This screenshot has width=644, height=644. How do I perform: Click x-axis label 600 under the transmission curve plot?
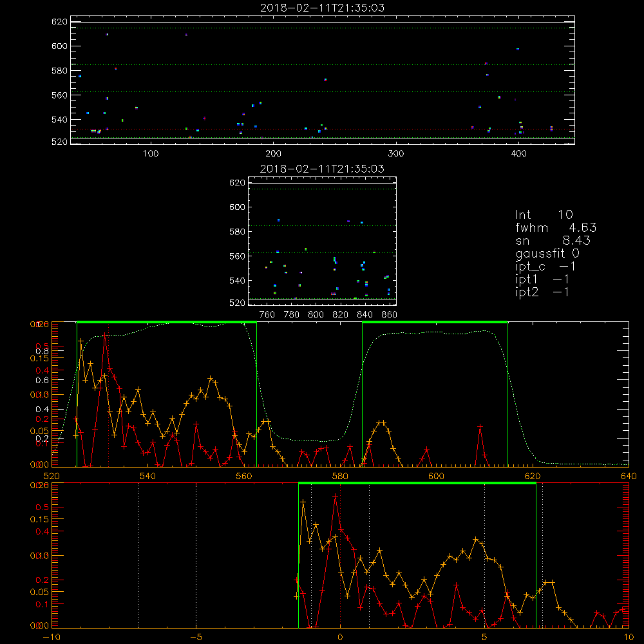click(436, 476)
